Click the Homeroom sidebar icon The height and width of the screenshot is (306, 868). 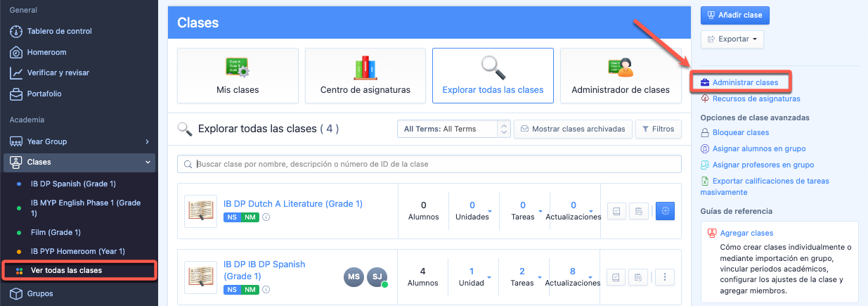tap(18, 52)
